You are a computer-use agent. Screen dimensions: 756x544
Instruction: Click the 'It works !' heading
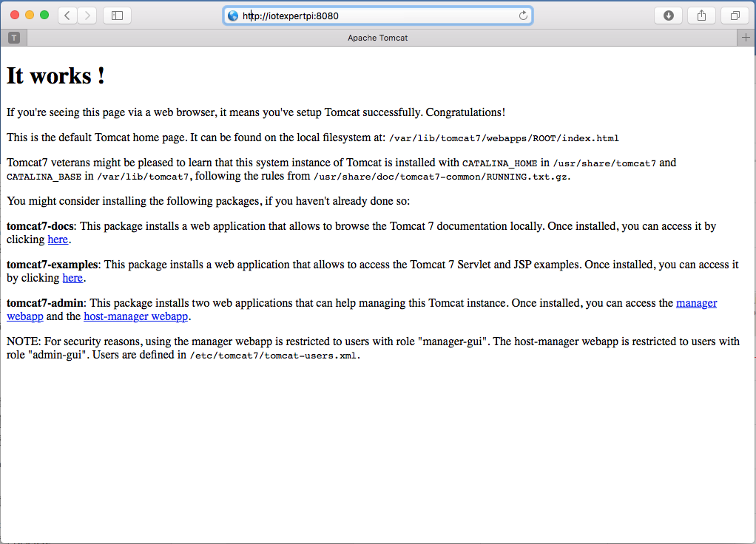pos(55,75)
